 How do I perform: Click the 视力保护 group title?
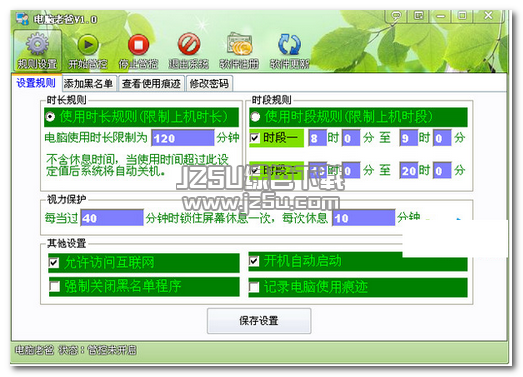66,199
